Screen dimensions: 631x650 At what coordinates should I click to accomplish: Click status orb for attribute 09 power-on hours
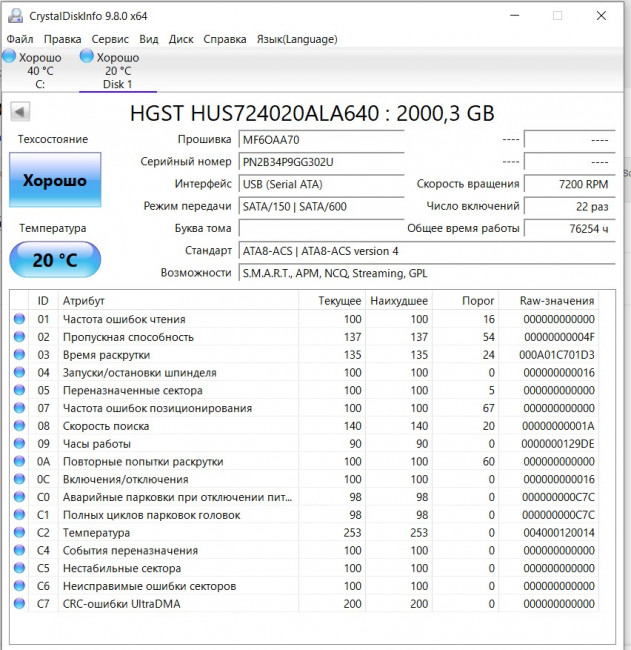(x=19, y=444)
